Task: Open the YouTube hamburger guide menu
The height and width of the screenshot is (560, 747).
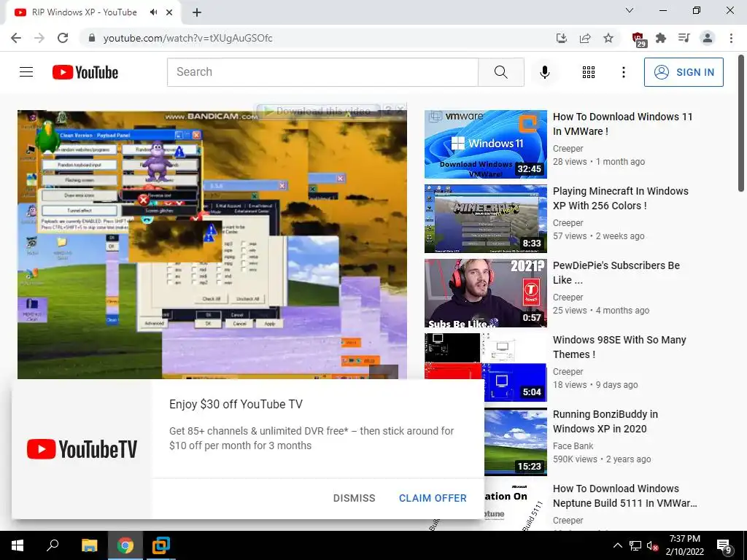Action: pos(26,72)
